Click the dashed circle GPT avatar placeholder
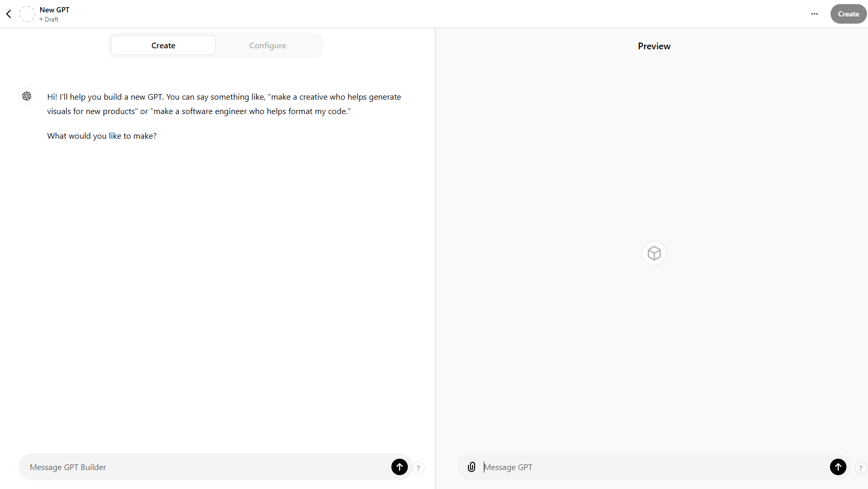 (27, 14)
